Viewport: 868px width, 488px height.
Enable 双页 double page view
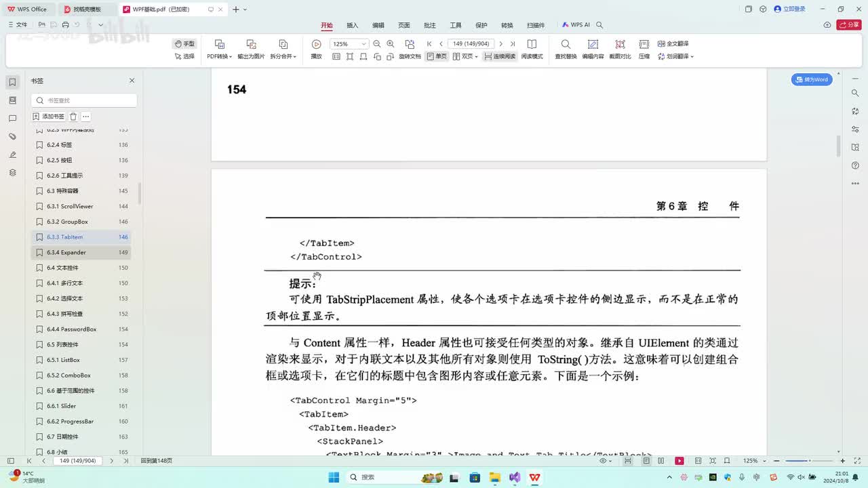pos(465,56)
